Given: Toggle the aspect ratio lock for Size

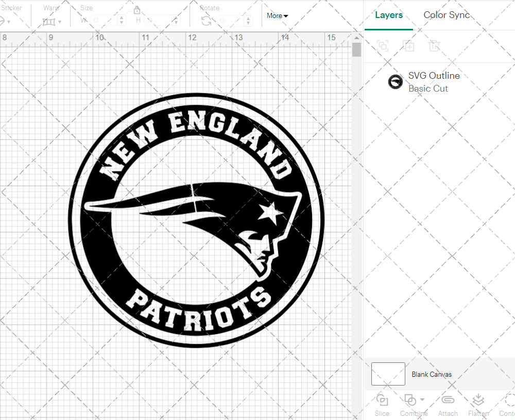Looking at the screenshot, I should 137,10.
